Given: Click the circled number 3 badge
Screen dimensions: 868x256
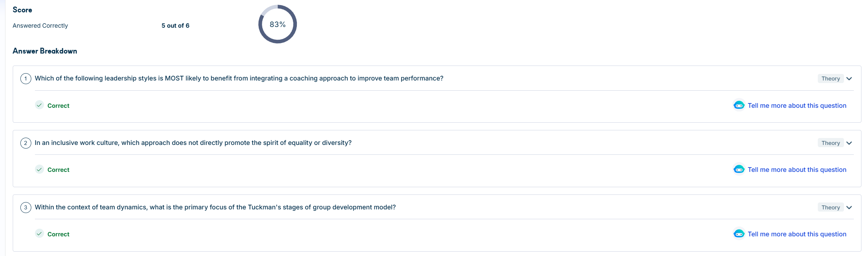Looking at the screenshot, I should [26, 208].
